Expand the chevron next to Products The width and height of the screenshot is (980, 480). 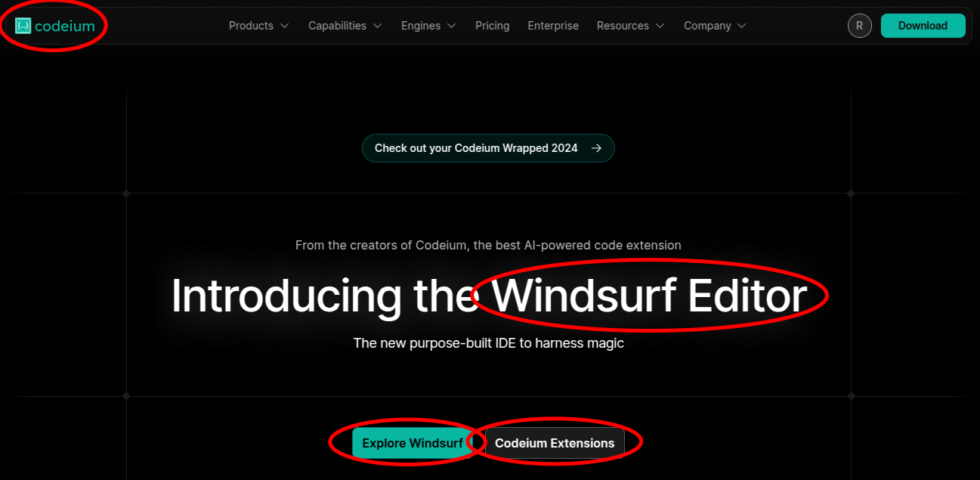(x=285, y=26)
